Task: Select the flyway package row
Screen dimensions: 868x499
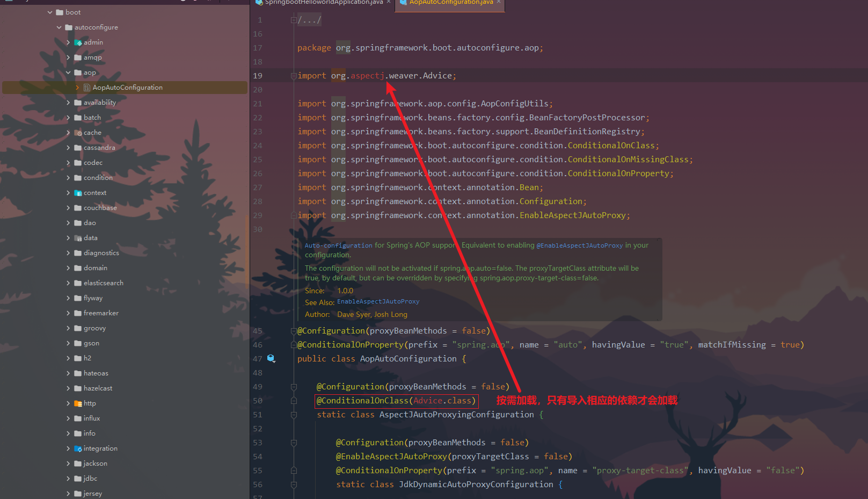Action: 125,298
